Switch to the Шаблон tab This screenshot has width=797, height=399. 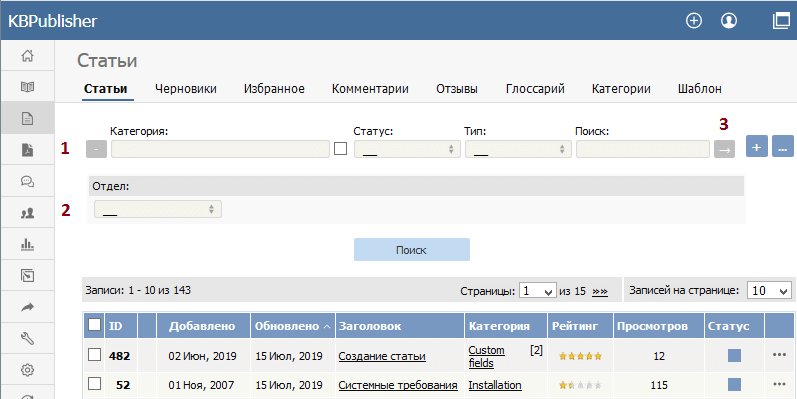[699, 89]
